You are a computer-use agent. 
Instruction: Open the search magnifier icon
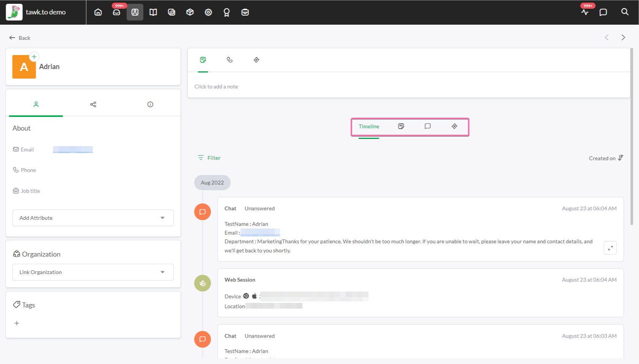click(625, 12)
